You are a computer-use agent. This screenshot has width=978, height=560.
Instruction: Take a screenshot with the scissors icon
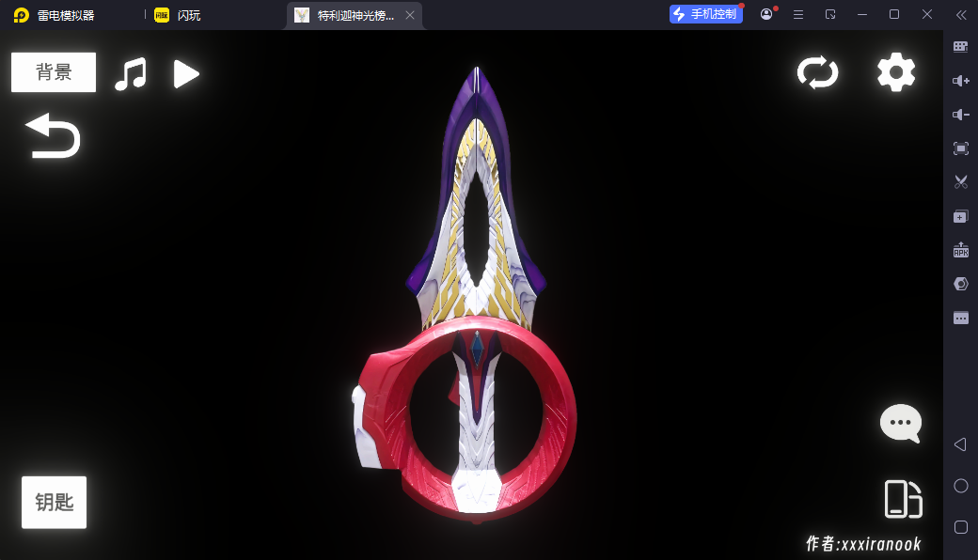click(960, 182)
